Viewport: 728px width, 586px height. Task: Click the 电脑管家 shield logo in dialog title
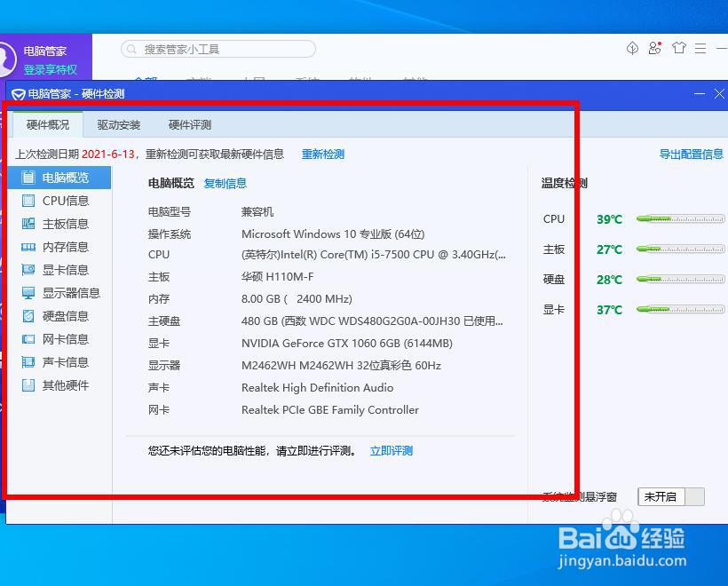coord(19,94)
